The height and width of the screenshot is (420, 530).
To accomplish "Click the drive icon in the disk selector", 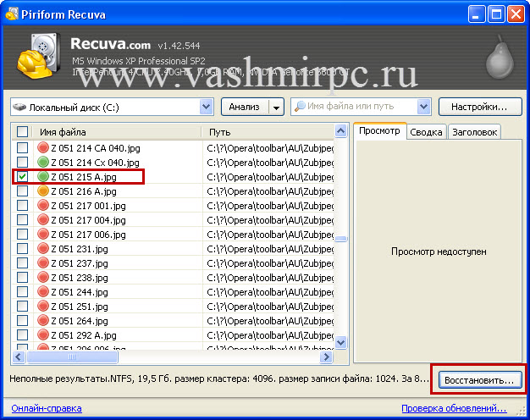I will pyautogui.click(x=19, y=108).
